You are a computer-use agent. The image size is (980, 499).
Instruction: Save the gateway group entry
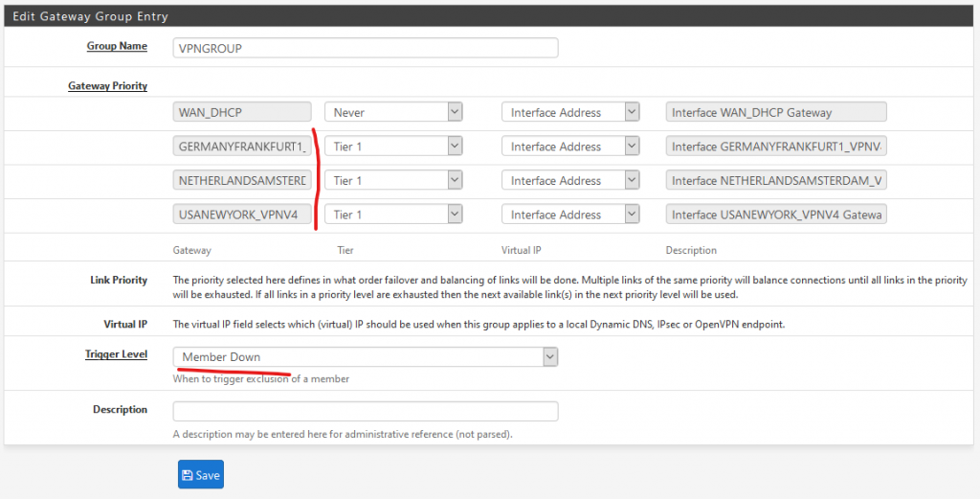[201, 475]
